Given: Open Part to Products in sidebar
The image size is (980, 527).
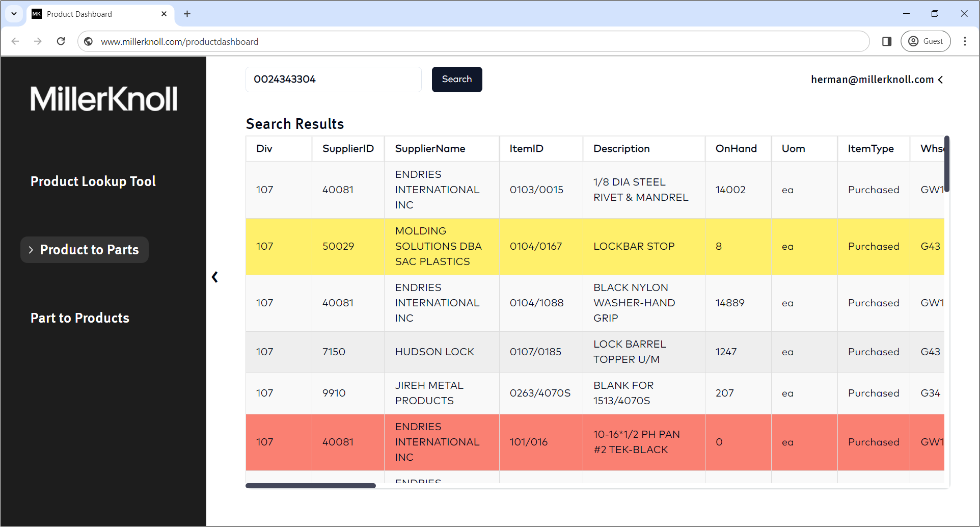Looking at the screenshot, I should point(80,318).
